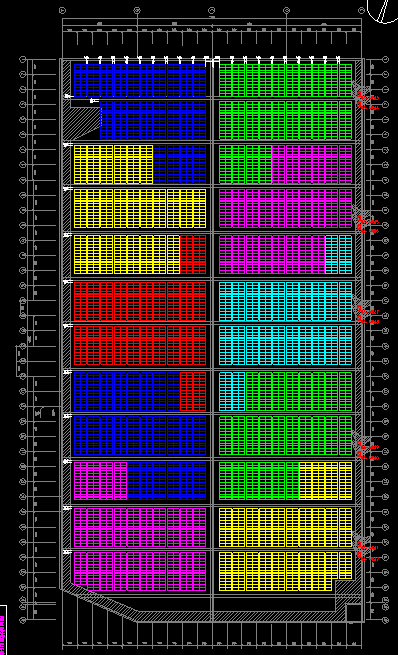Select the blue array bordering the hatched triangle
The height and width of the screenshot is (655, 398).
[x=153, y=119]
